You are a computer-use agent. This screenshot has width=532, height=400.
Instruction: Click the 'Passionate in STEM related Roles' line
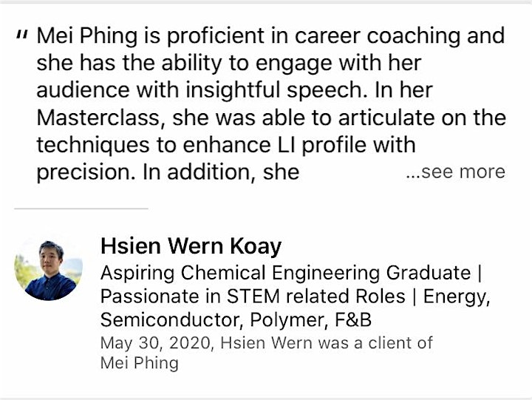253,296
